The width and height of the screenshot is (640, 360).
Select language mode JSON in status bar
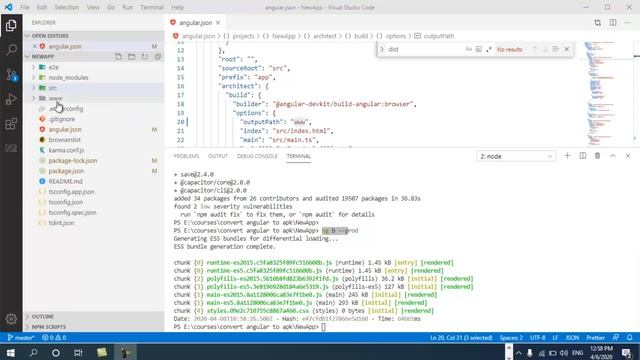(x=572, y=338)
